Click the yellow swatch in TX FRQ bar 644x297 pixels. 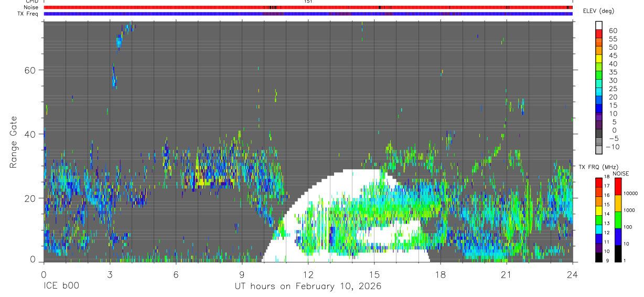click(x=599, y=211)
